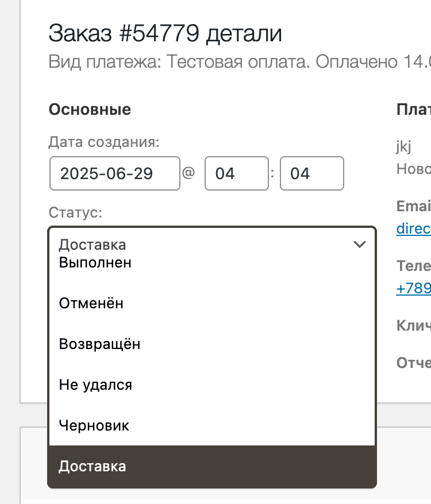Click the creation date field 2025-06-29
This screenshot has height=504, width=431.
(115, 173)
